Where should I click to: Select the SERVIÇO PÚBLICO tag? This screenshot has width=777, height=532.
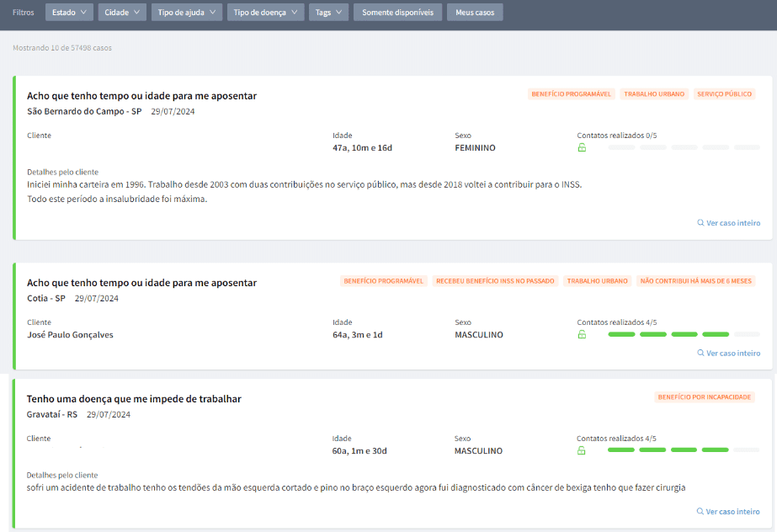(724, 94)
